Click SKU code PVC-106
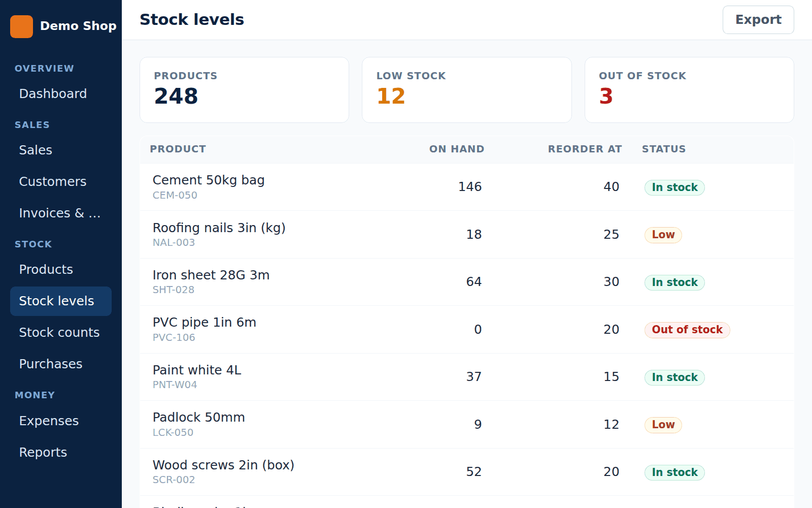Viewport: 812px width, 508px height. [174, 337]
